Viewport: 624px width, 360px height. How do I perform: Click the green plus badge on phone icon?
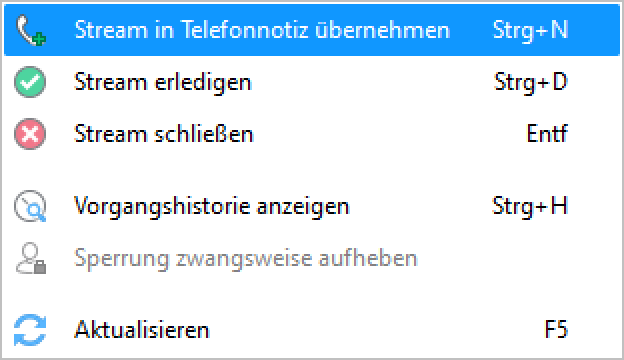[40, 39]
